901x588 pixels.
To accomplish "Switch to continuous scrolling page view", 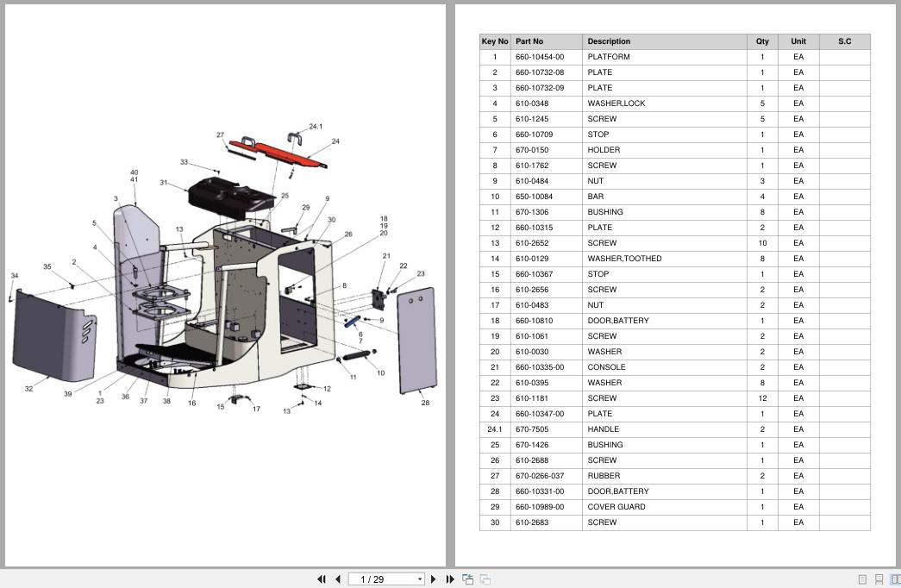I will tap(879, 579).
